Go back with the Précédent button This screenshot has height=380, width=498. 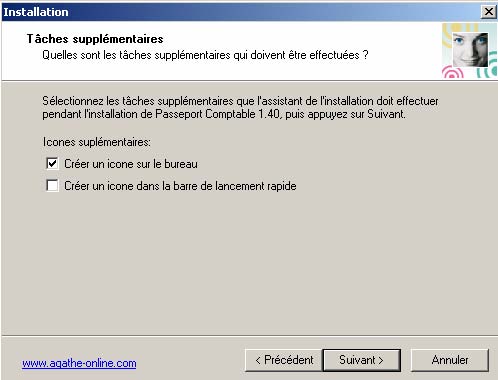pos(284,360)
